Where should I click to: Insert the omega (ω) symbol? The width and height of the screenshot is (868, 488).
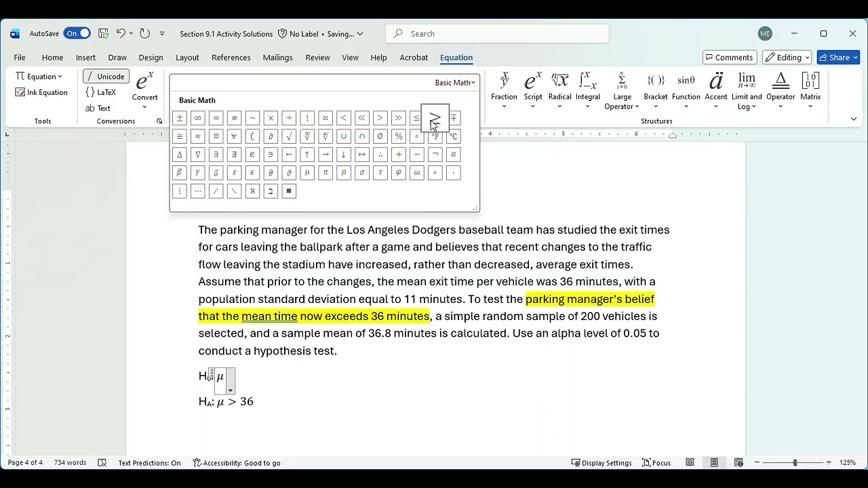coord(417,173)
